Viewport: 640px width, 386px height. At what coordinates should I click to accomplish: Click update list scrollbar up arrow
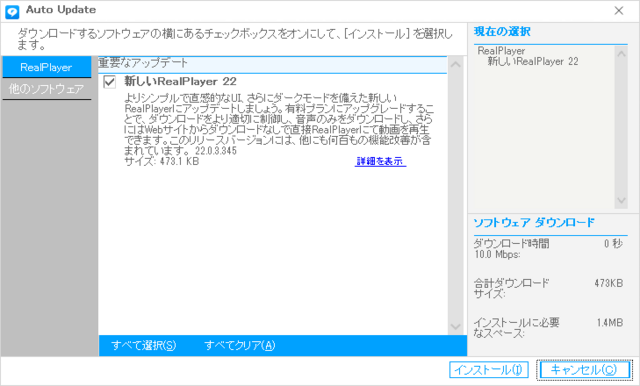coord(456,64)
